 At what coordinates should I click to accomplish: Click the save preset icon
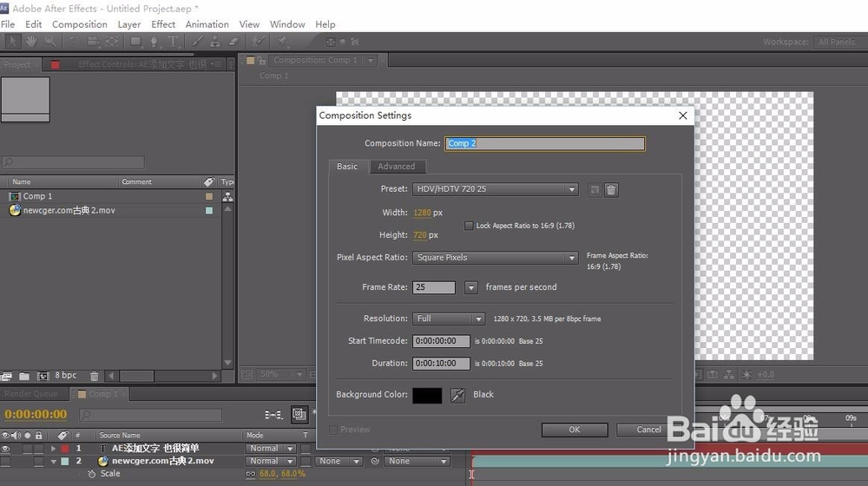coord(594,190)
